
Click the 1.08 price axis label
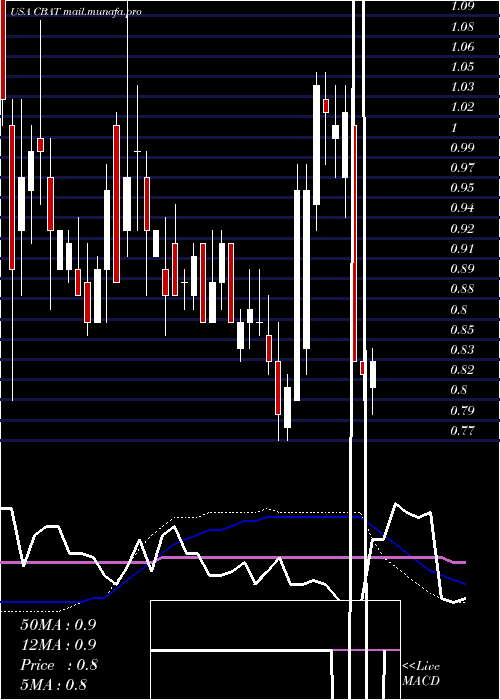[462, 27]
